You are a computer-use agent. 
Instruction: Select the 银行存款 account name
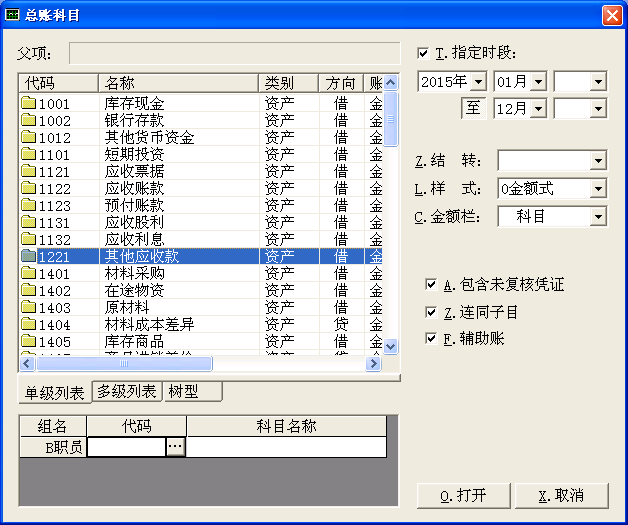[x=134, y=121]
